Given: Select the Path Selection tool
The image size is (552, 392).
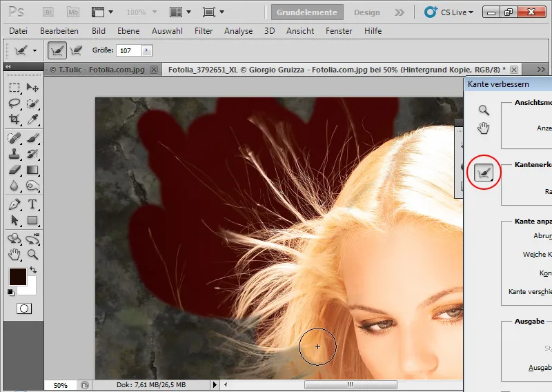Looking at the screenshot, I should point(14,220).
